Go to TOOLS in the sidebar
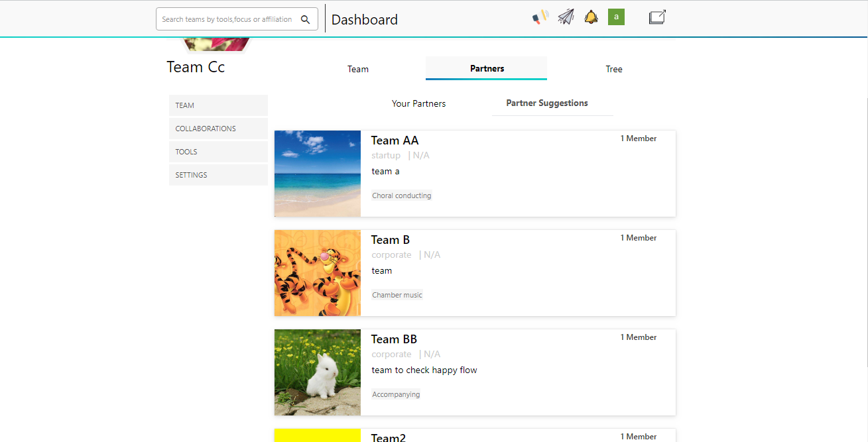Screen dimensions: 868x442 tap(218, 152)
